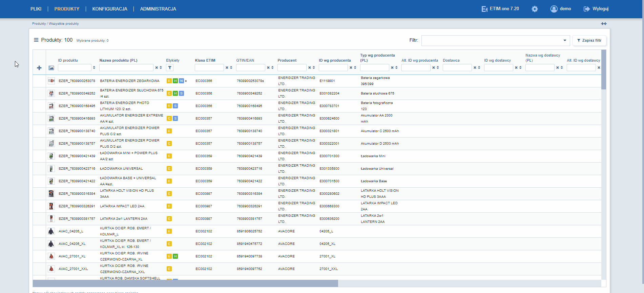Open the KONFIGURACJA menu

(x=110, y=9)
